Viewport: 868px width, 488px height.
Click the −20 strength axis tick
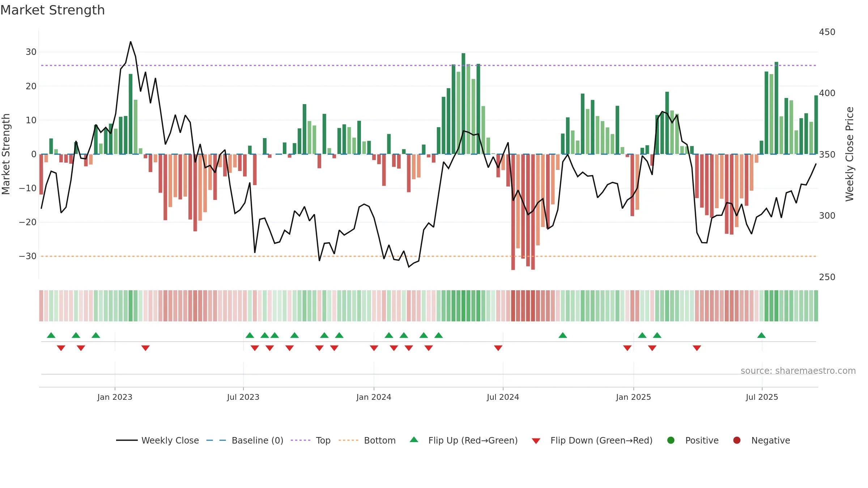(x=28, y=222)
